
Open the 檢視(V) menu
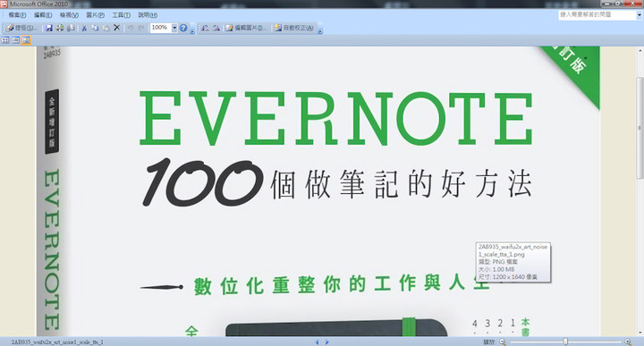tap(69, 15)
